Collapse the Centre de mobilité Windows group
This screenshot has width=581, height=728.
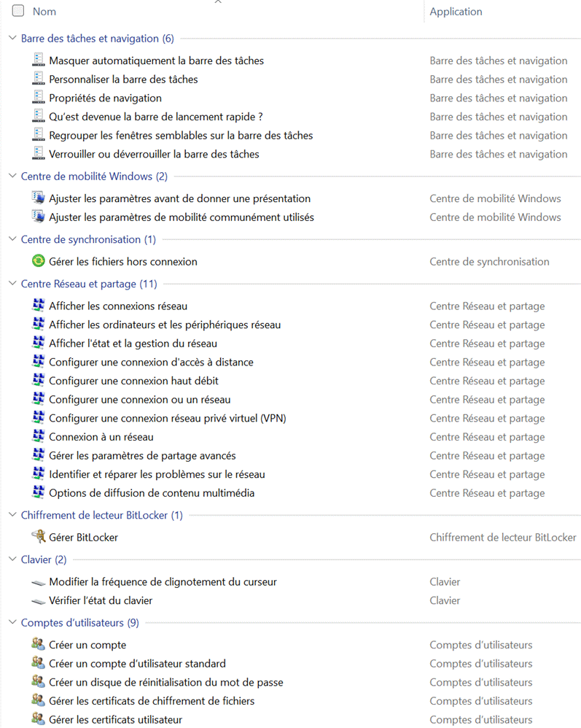tap(13, 176)
